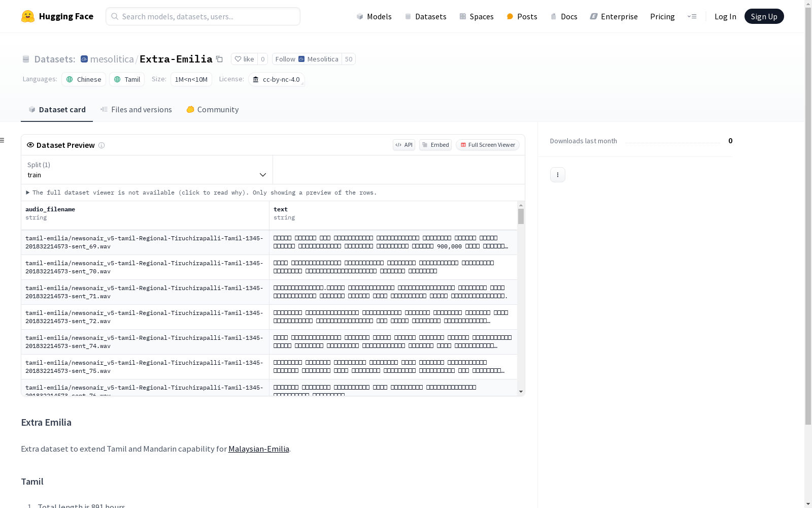The width and height of the screenshot is (812, 508).
Task: Open Full Screen Viewer
Action: click(x=488, y=145)
